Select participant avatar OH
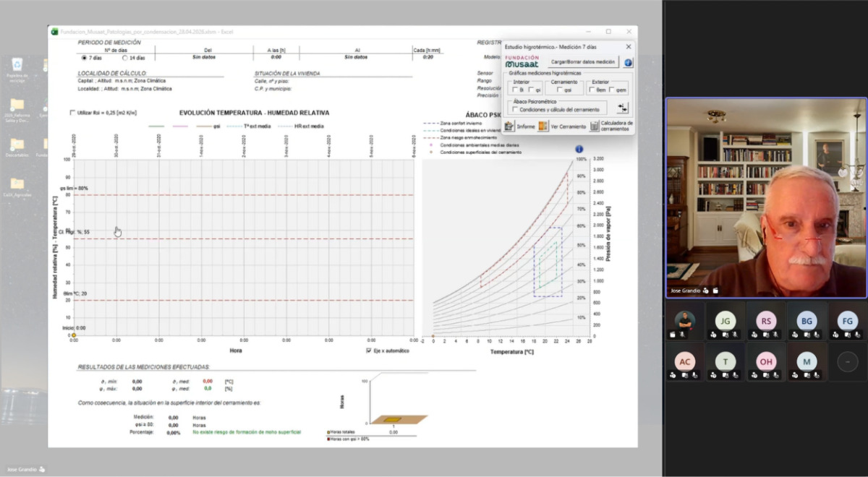 click(x=766, y=361)
